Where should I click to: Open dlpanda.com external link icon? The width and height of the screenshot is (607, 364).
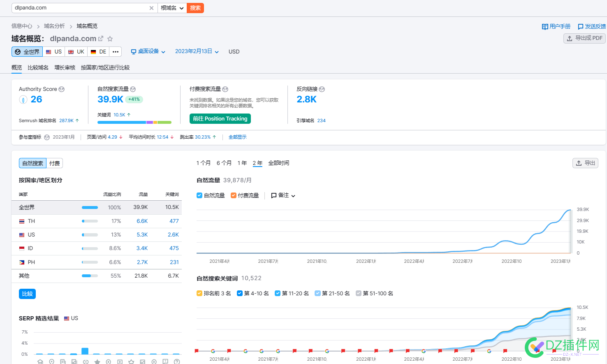click(x=100, y=38)
